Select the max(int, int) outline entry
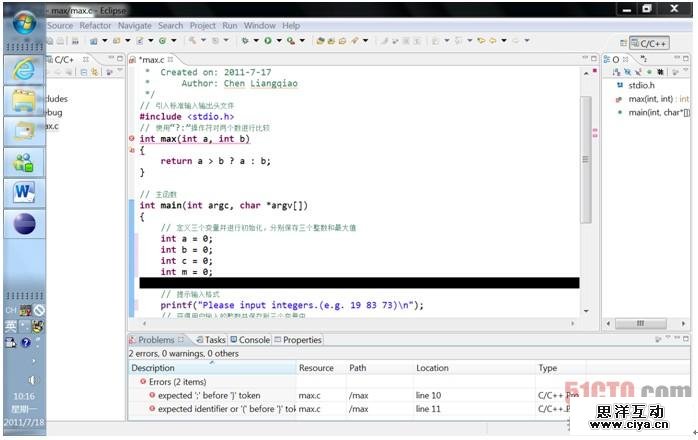Image resolution: width=698 pixels, height=440 pixels. click(658, 99)
